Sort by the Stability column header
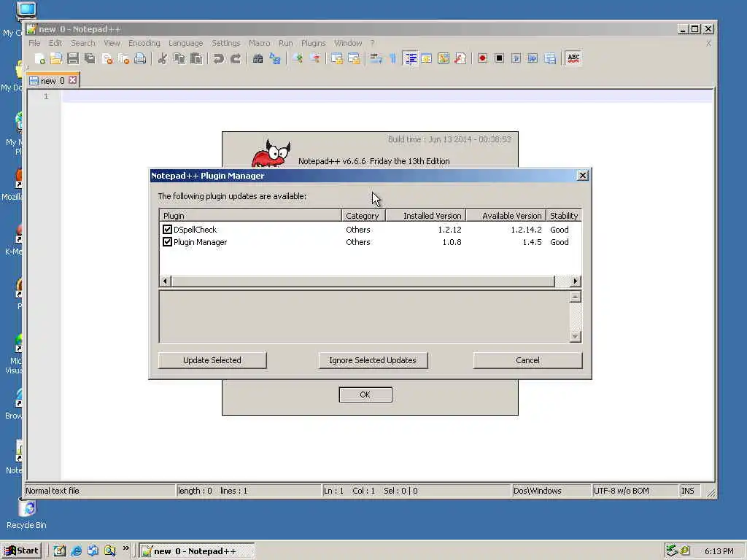The image size is (747, 560). click(564, 216)
